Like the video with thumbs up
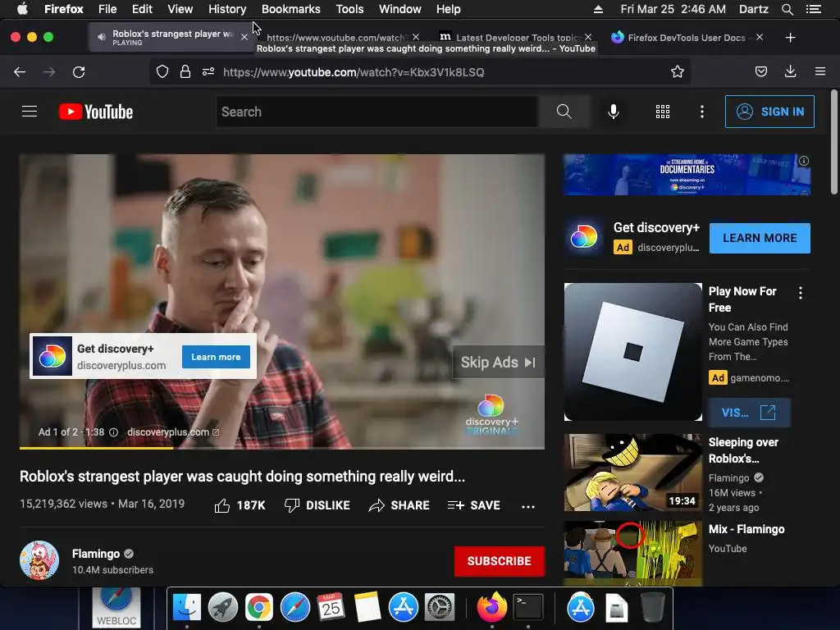 tap(240, 505)
